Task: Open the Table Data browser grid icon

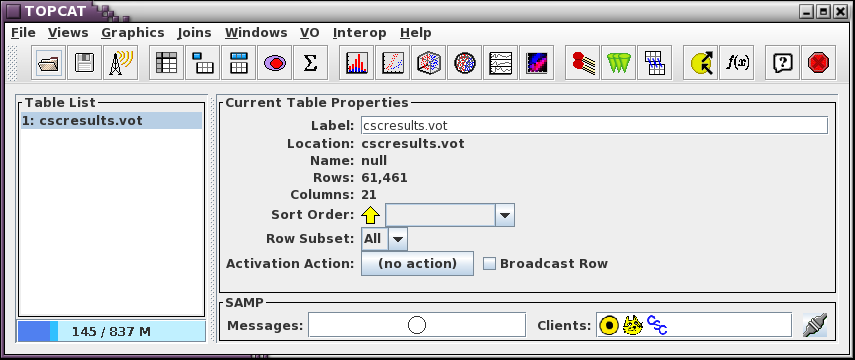Action: (166, 63)
